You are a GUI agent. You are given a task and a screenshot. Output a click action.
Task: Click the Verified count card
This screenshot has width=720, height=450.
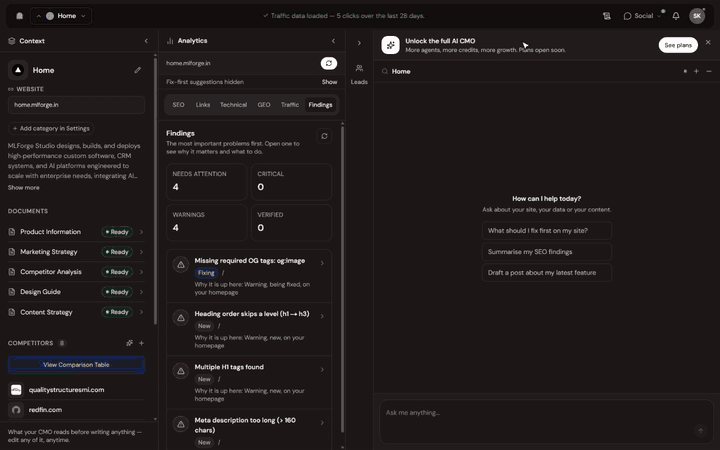coord(291,223)
